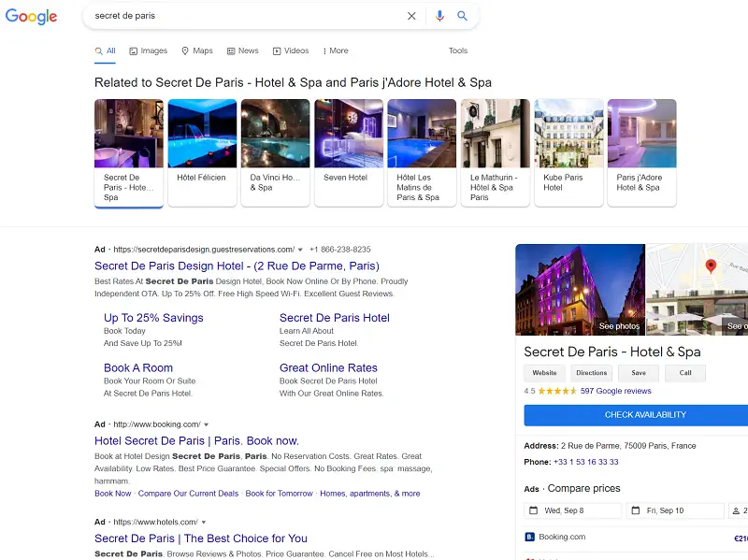The height and width of the screenshot is (560, 748).
Task: Click the Book for Tomorrow link
Action: coord(279,494)
